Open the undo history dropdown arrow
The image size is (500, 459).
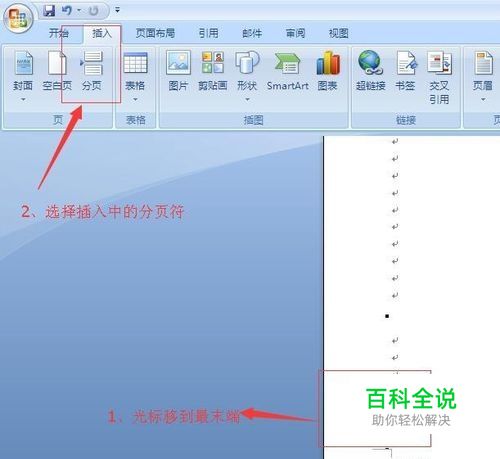(x=79, y=10)
